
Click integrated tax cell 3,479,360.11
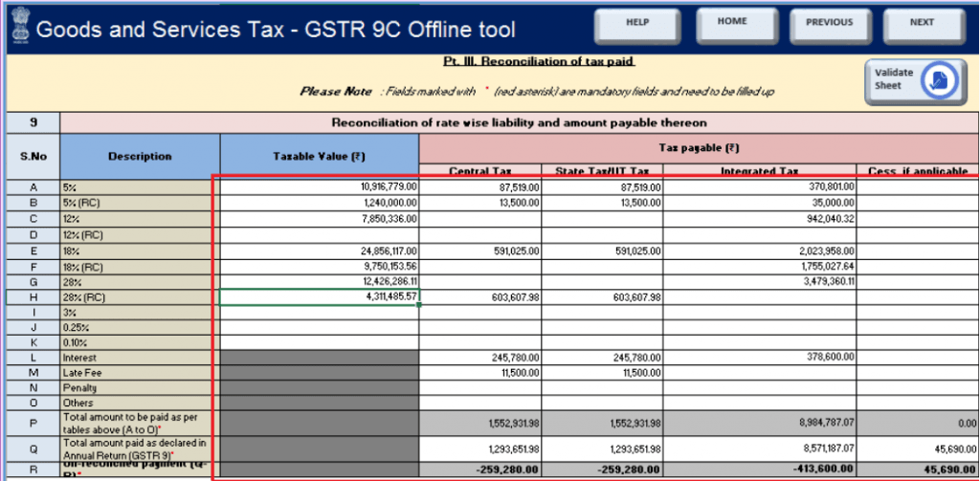point(759,282)
